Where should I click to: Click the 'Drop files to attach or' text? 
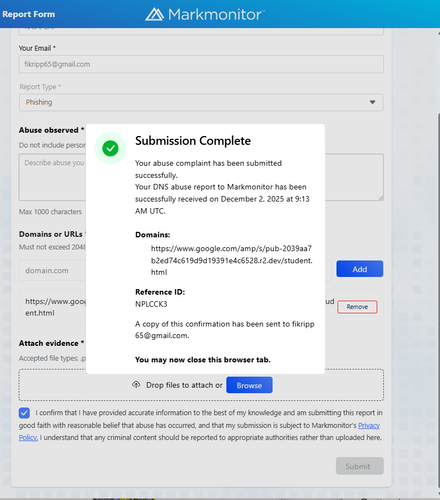184,385
